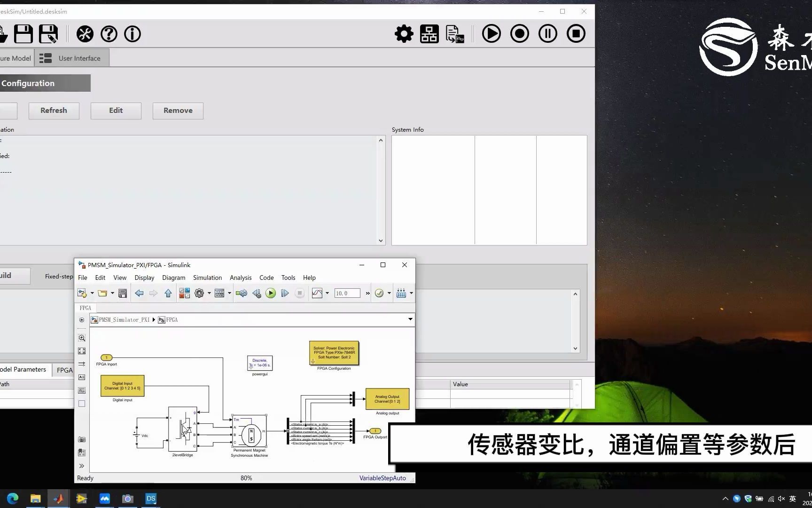Open the dropdown beside the open-file icon
The width and height of the screenshot is (812, 508).
(x=112, y=293)
